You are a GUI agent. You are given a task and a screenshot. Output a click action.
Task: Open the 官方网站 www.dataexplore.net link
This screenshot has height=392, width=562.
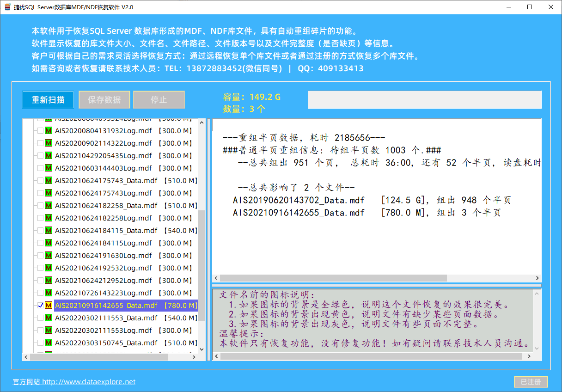coord(74,382)
